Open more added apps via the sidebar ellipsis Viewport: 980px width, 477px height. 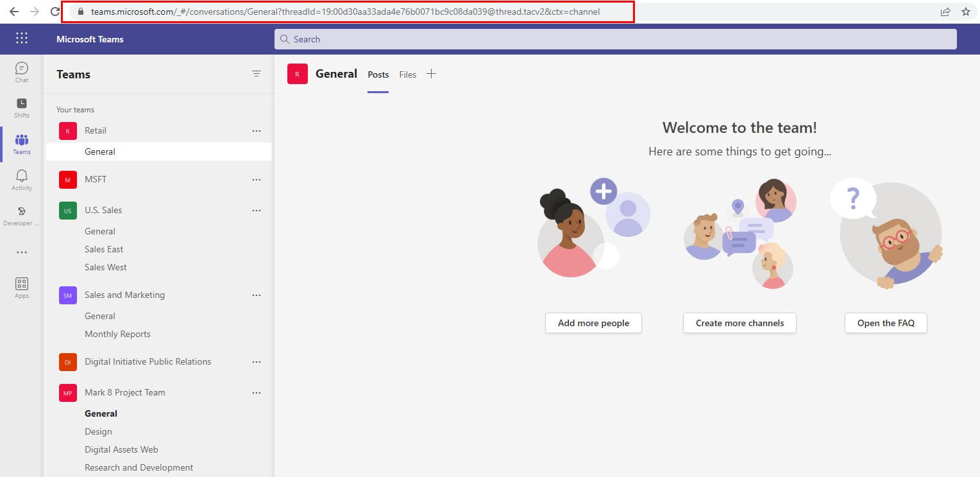[x=21, y=252]
